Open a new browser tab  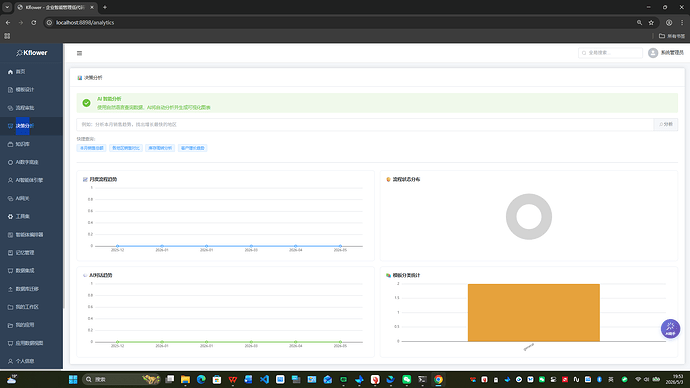105,7
